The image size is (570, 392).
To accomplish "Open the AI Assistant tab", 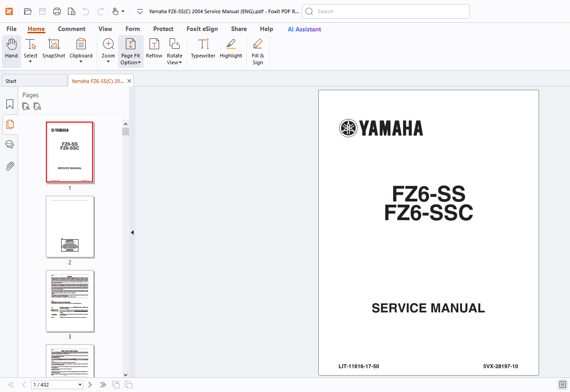I will pyautogui.click(x=304, y=29).
